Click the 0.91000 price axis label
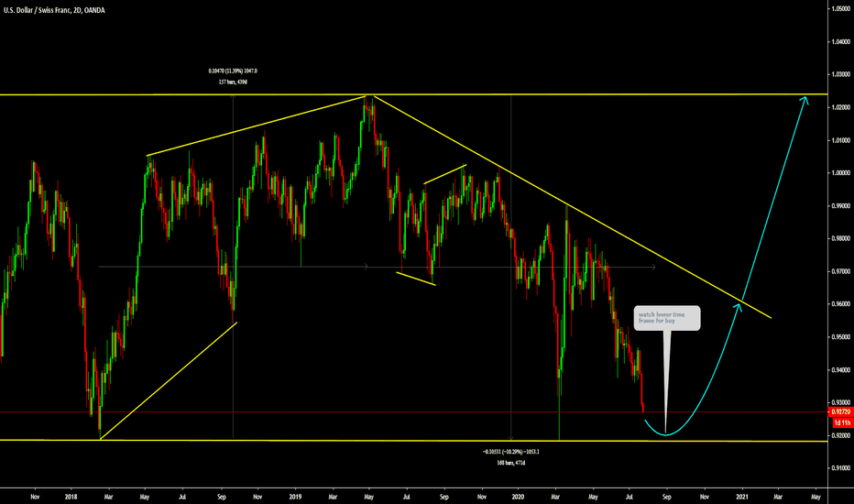The width and height of the screenshot is (854, 504). pos(841,468)
